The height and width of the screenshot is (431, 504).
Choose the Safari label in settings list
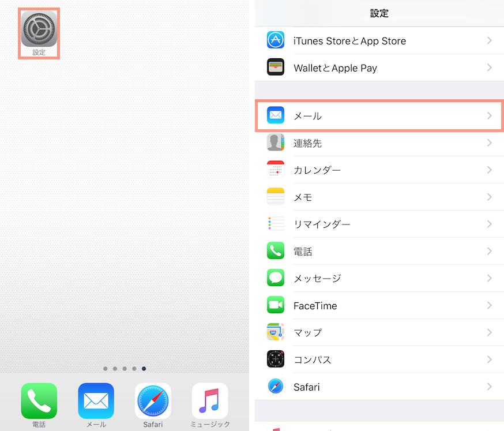(x=307, y=387)
